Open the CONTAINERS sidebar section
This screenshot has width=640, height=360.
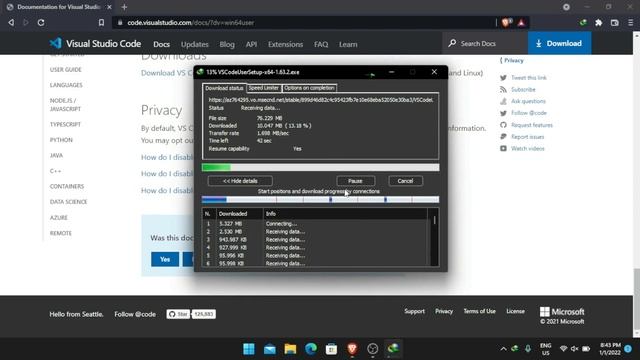[67, 186]
